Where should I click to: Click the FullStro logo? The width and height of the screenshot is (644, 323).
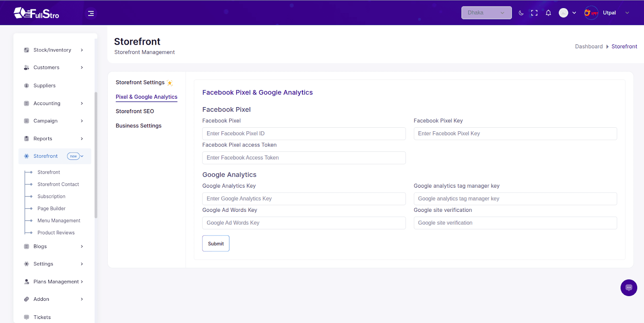coord(36,13)
